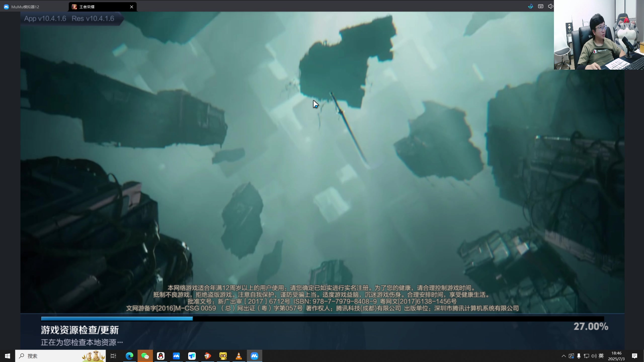Click the meerkat search highlight image
This screenshot has height=362, width=644.
[93, 356]
